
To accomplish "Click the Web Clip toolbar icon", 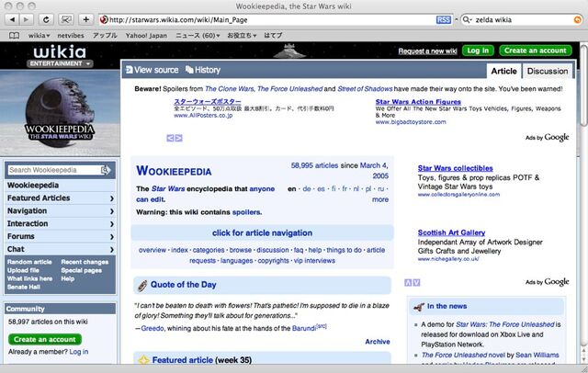I will tap(66, 19).
